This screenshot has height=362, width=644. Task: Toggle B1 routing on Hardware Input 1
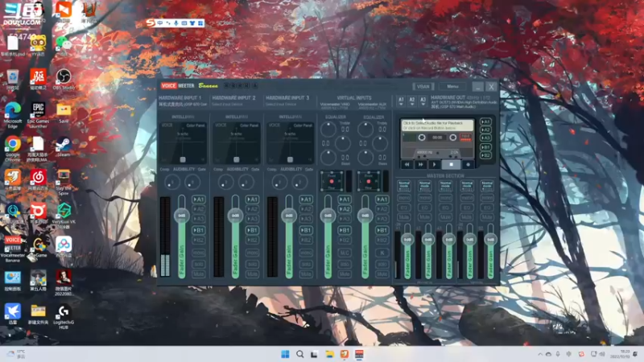199,230
